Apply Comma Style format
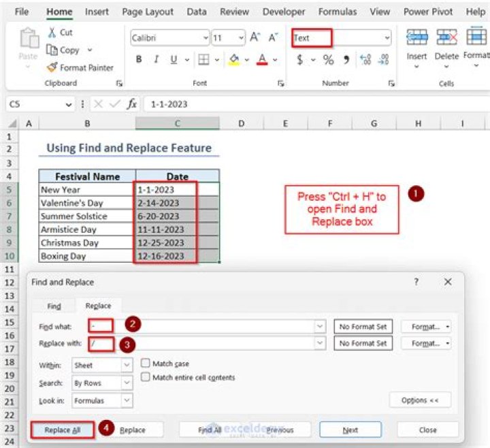Viewport: 490px width, 448px height. [346, 59]
